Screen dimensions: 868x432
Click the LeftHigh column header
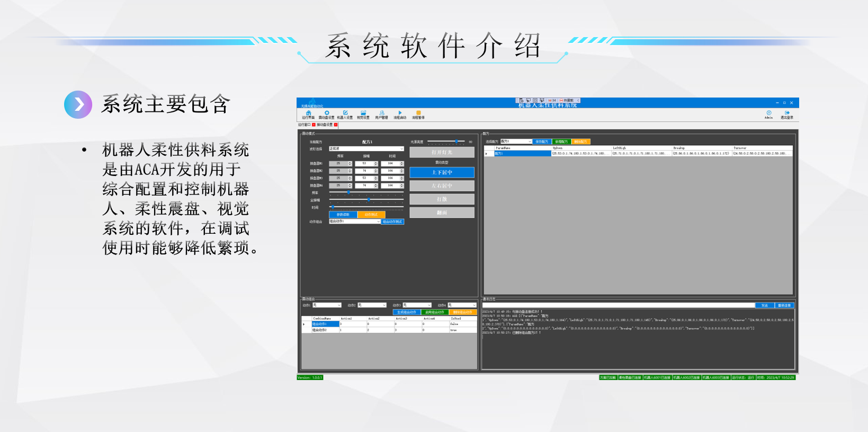(642, 148)
